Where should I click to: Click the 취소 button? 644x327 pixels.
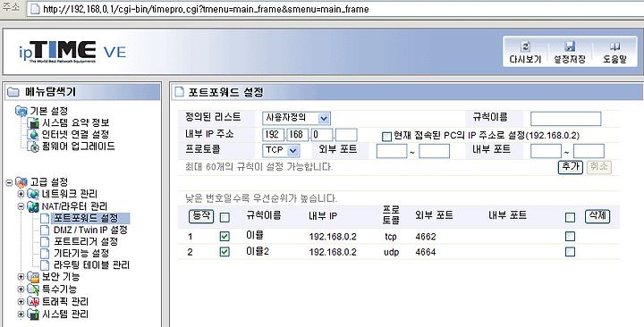[598, 166]
